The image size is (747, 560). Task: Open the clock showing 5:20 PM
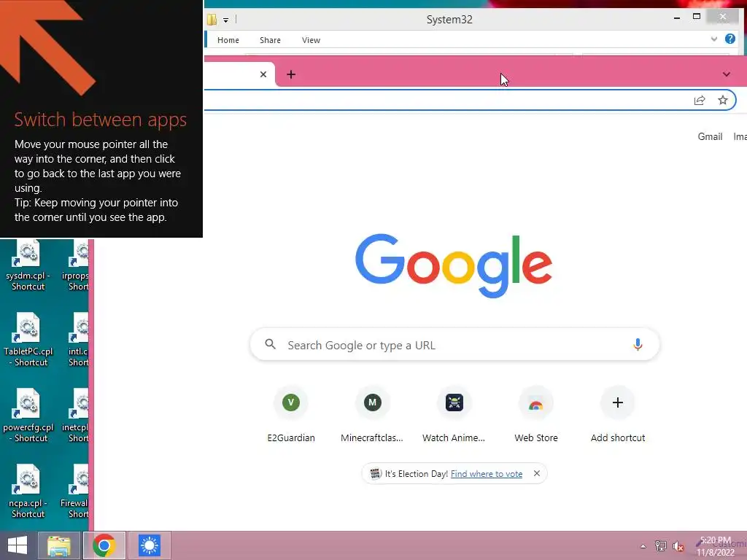[x=716, y=546]
